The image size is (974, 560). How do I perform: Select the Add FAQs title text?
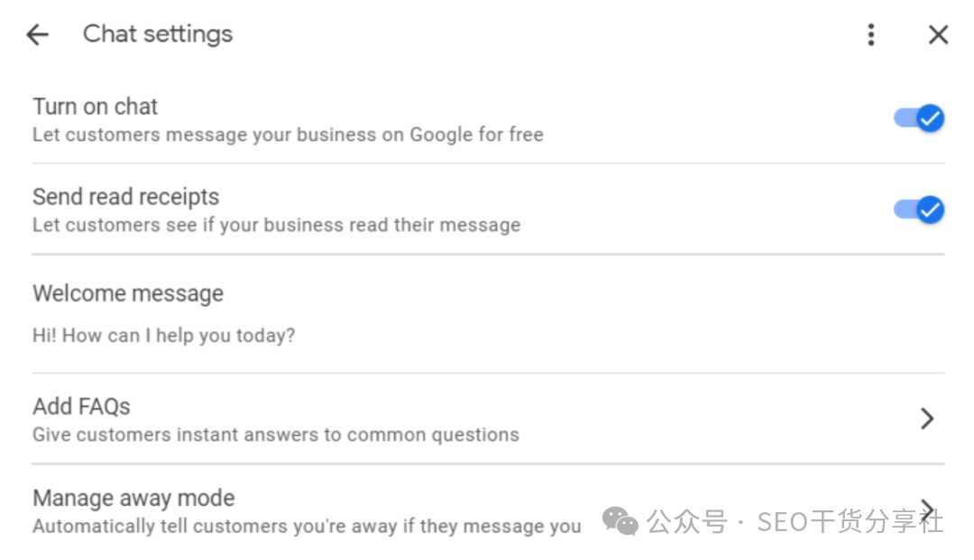coord(81,407)
